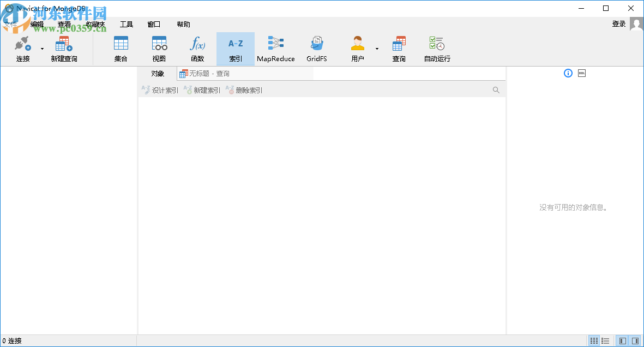Click the search magnifier icon
The height and width of the screenshot is (347, 644).
click(x=496, y=90)
